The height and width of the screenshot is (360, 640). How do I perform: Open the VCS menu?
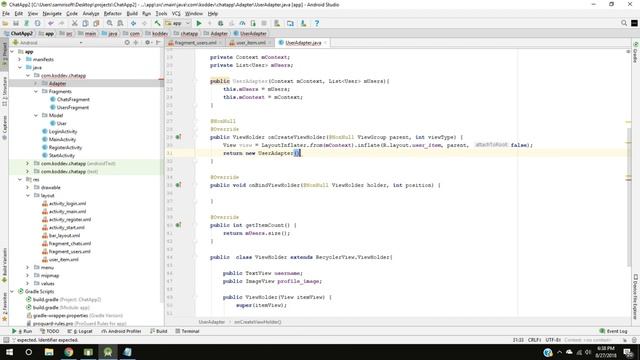[x=176, y=13]
